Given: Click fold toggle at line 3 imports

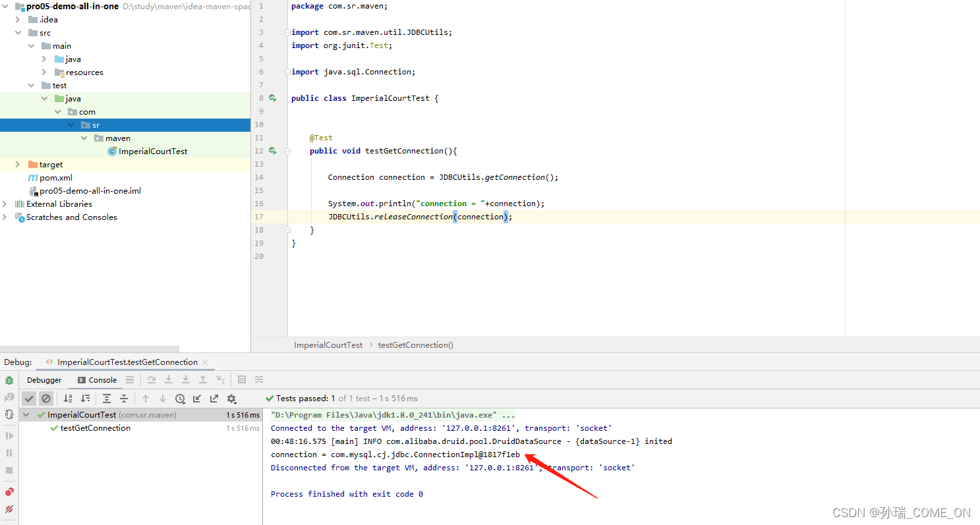Looking at the screenshot, I should [x=287, y=32].
